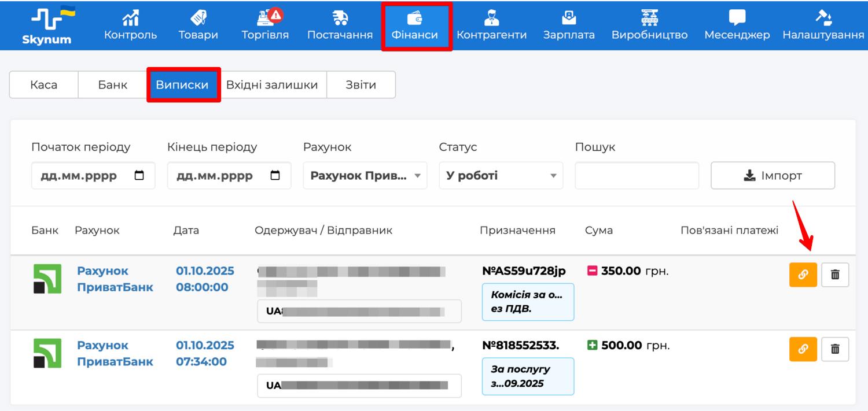Open calendar picker for Початок періоду
The image size is (868, 411).
pyautogui.click(x=139, y=176)
